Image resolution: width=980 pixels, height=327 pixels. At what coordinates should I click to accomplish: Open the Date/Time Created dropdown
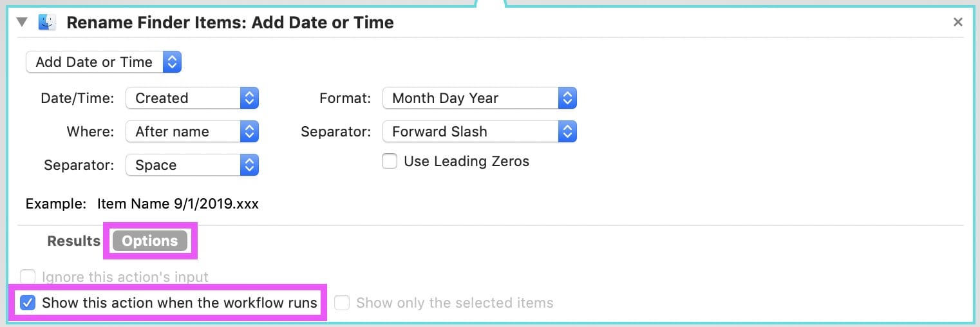click(193, 98)
